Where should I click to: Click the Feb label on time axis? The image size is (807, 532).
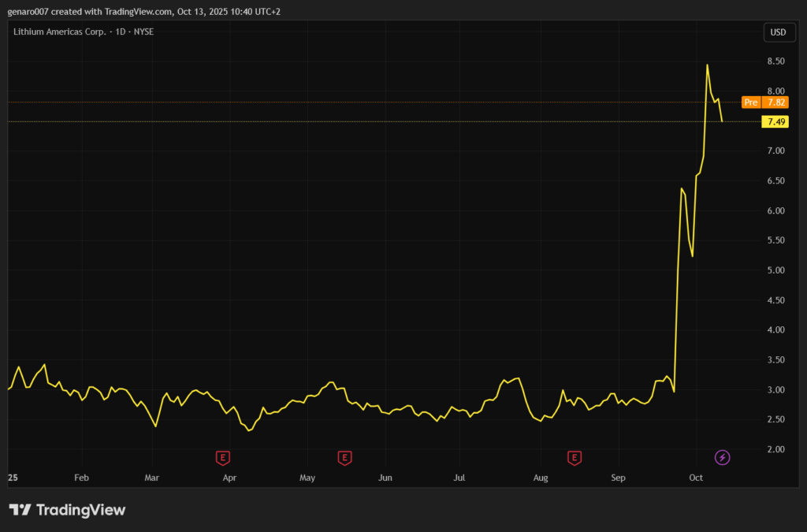tap(80, 478)
